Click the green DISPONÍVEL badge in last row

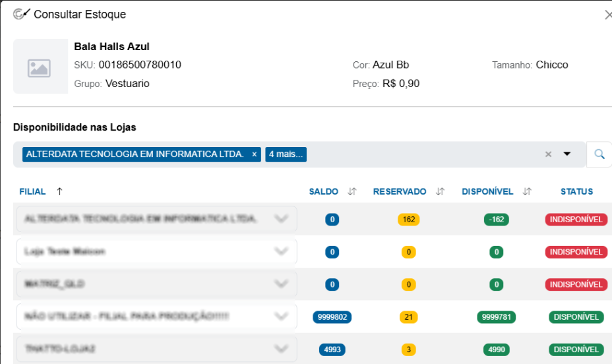(576, 349)
